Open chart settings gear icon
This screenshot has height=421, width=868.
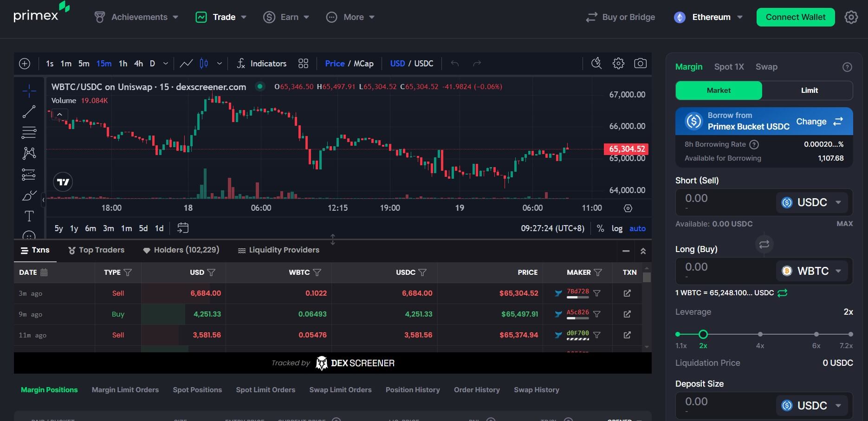(x=618, y=63)
